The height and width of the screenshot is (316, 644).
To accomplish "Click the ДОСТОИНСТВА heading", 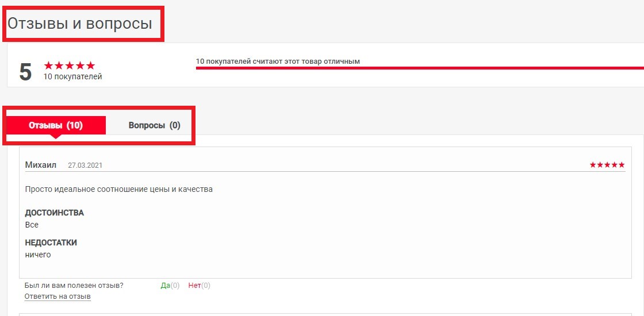I will [55, 213].
